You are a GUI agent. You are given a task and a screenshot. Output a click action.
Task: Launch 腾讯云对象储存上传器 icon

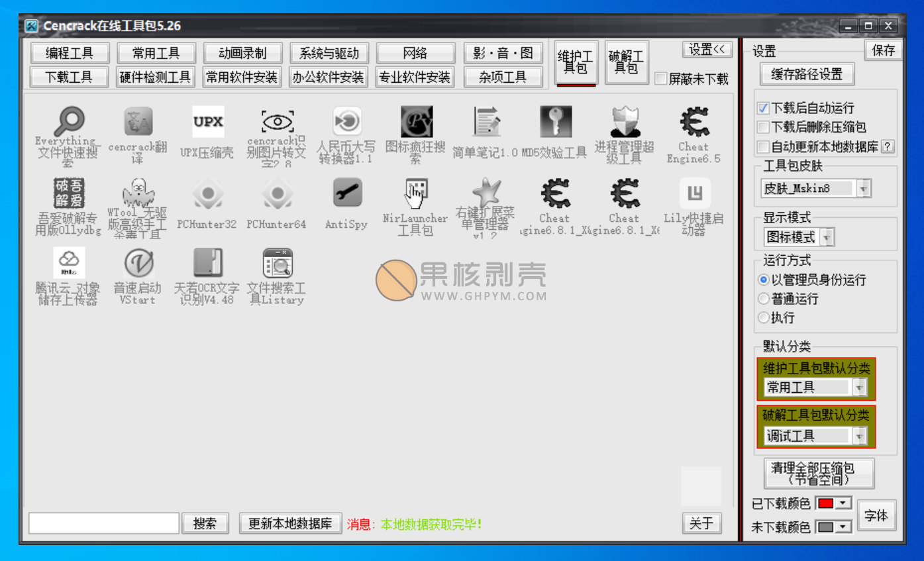coord(69,263)
